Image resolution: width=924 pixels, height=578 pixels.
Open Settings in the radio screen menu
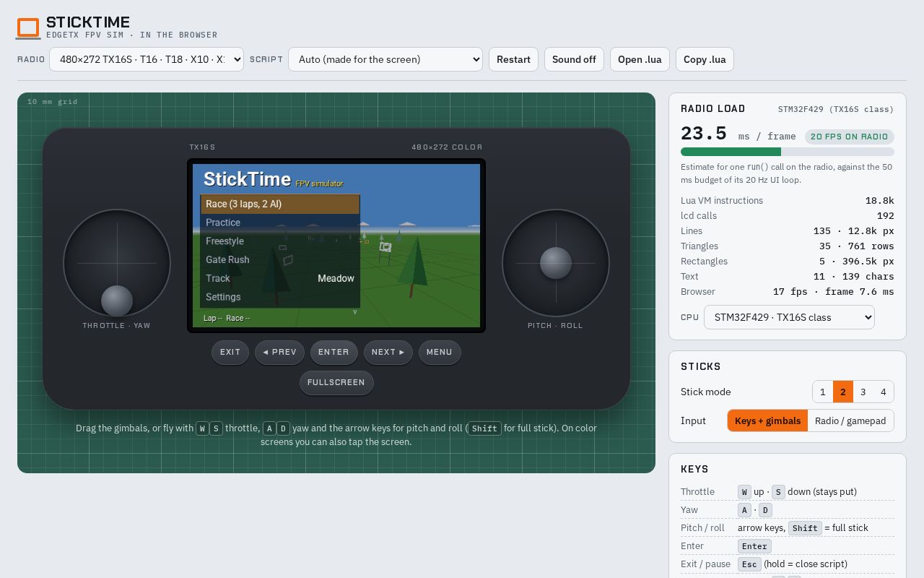(280, 297)
